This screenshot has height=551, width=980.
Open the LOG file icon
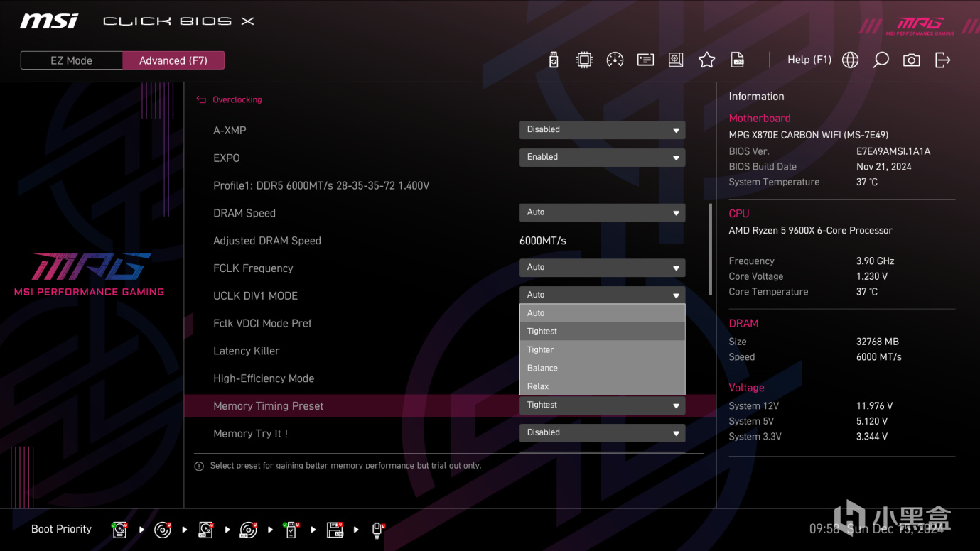pos(738,60)
